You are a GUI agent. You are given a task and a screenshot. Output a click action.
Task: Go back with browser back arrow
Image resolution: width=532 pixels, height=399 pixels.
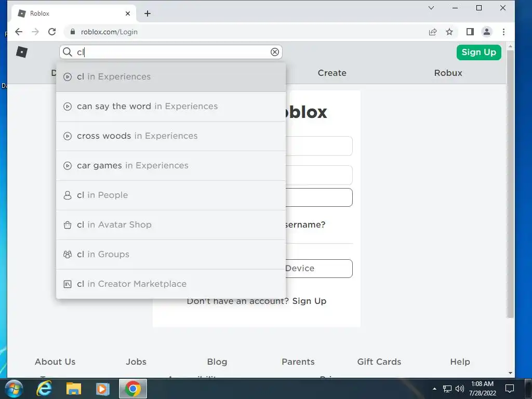coord(19,32)
